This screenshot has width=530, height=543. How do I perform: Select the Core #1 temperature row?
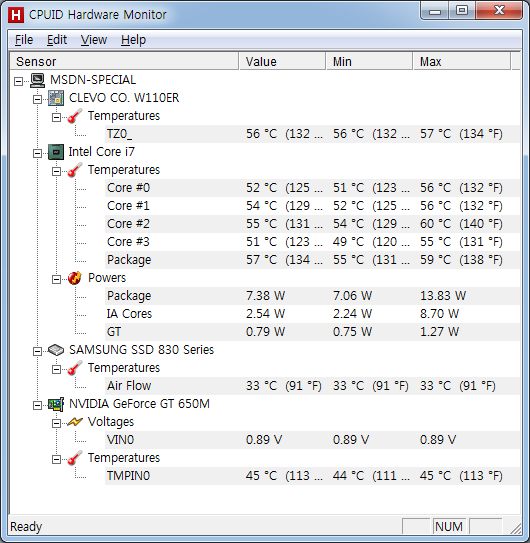click(312, 206)
